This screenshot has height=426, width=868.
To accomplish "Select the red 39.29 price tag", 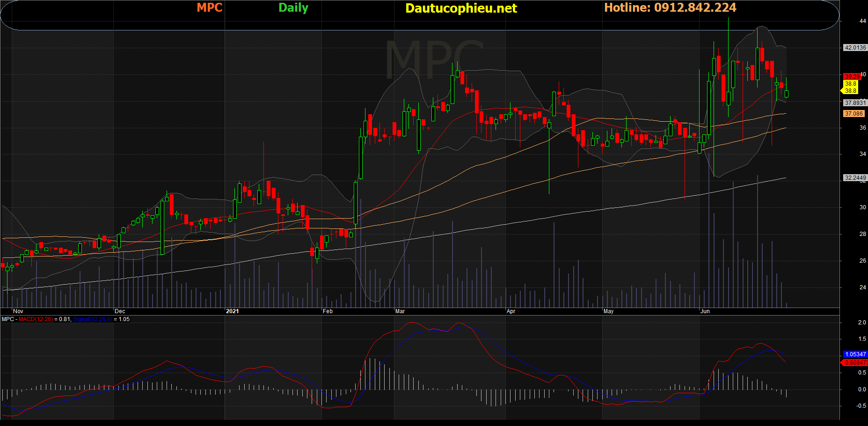I will click(852, 76).
